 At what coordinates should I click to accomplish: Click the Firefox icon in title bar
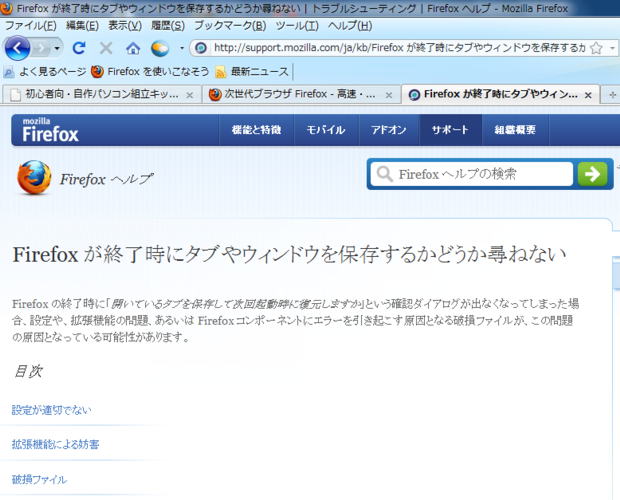6,8
